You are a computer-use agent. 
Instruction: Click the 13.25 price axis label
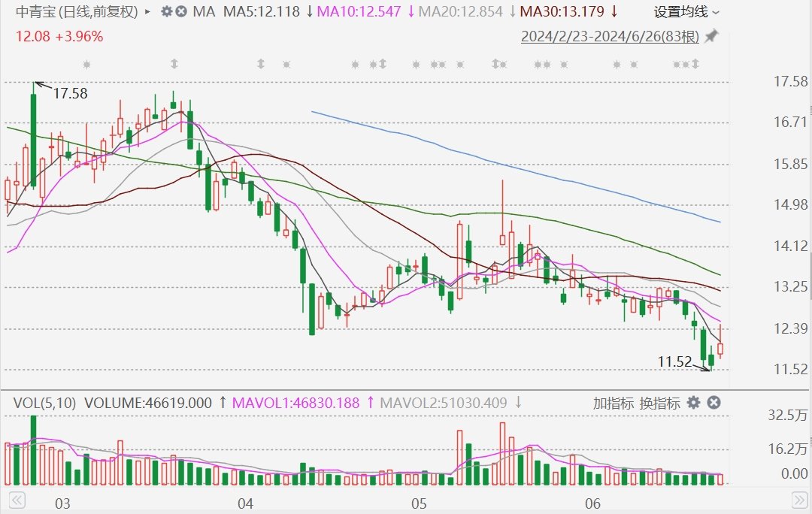(790, 286)
